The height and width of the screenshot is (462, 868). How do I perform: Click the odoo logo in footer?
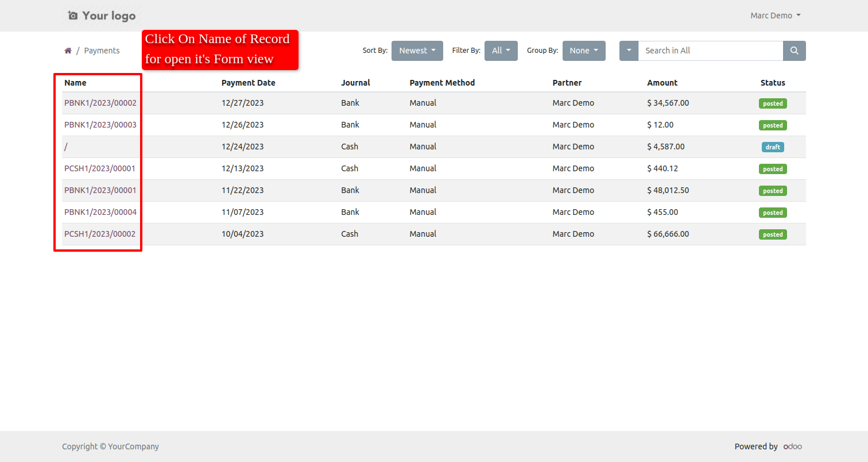coord(793,446)
